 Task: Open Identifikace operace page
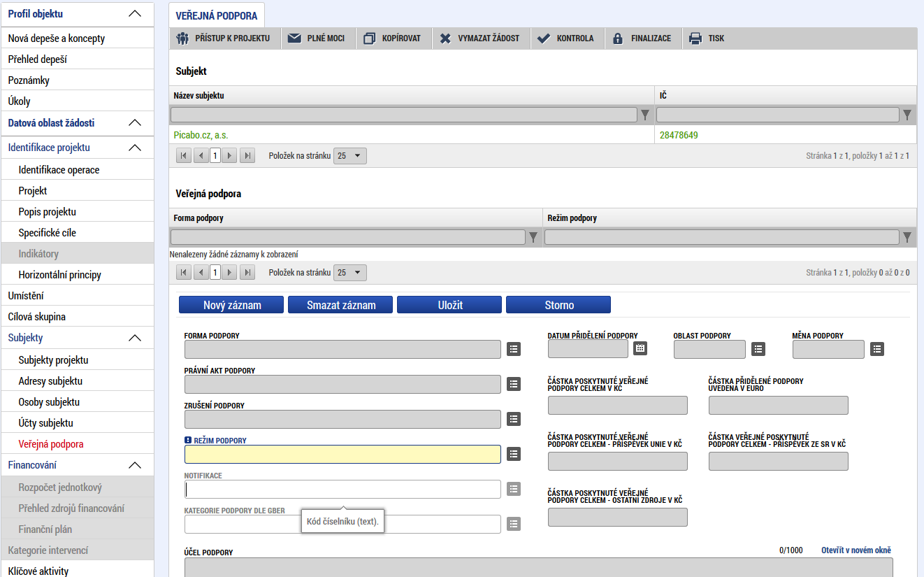click(77, 170)
